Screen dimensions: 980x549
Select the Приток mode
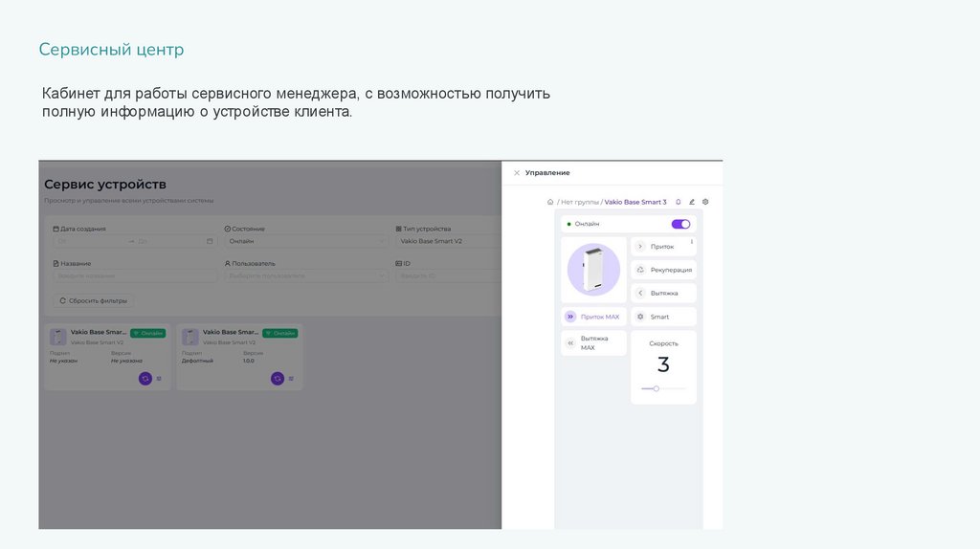pos(662,247)
